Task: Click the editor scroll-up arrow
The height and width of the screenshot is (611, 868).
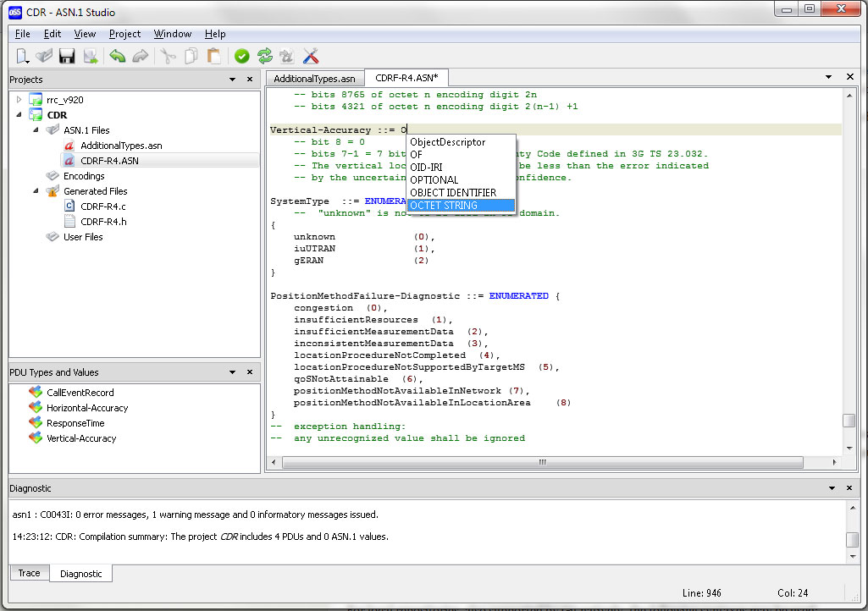Action: [849, 96]
